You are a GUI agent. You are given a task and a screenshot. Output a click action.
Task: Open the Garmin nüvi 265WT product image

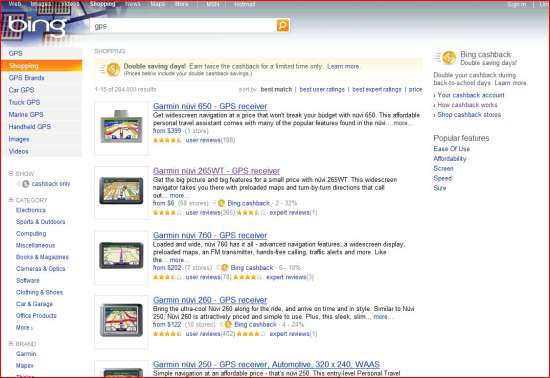coord(121,191)
